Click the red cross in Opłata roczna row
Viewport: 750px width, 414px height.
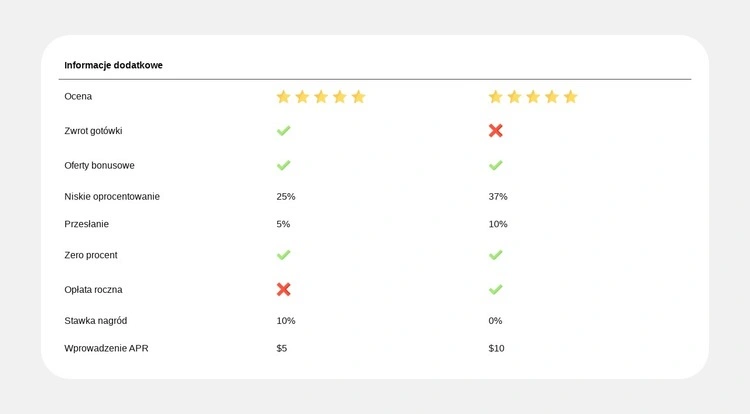284,289
